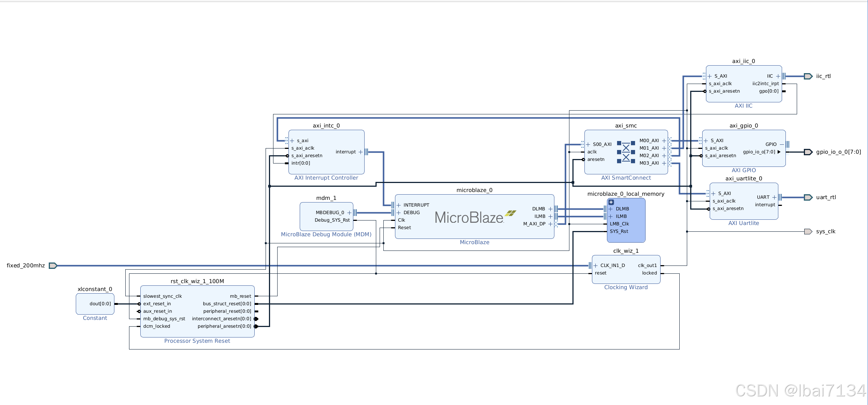
Task: Click the Processor System Reset label
Action: click(x=197, y=341)
